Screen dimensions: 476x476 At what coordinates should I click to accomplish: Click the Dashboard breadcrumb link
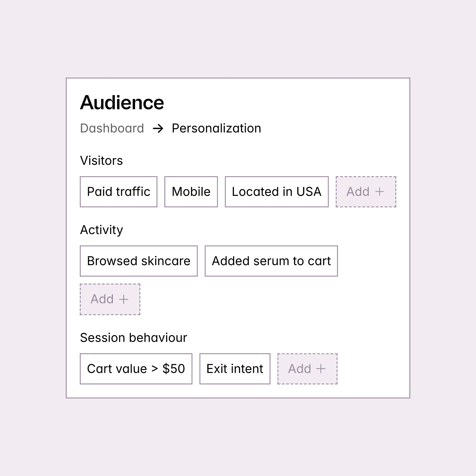tap(112, 128)
